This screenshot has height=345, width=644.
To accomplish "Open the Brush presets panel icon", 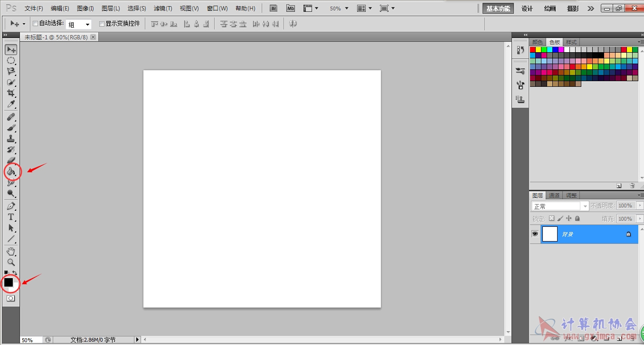I will click(521, 71).
